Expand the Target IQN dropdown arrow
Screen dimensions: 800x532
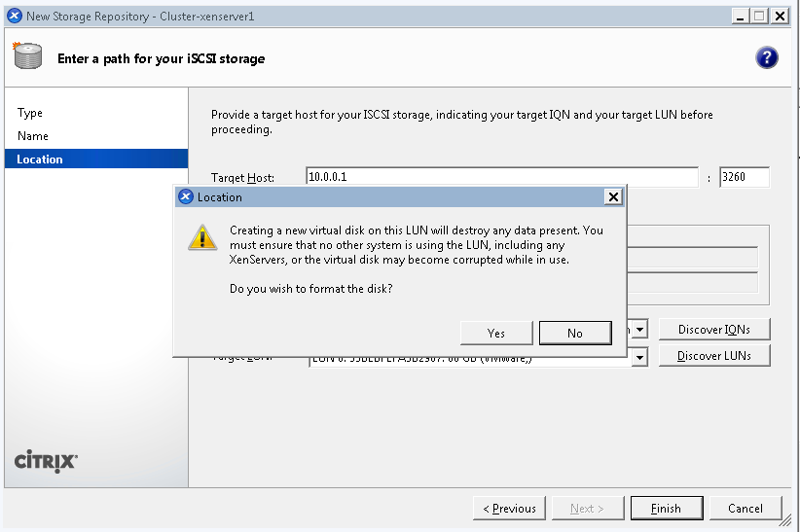point(639,330)
